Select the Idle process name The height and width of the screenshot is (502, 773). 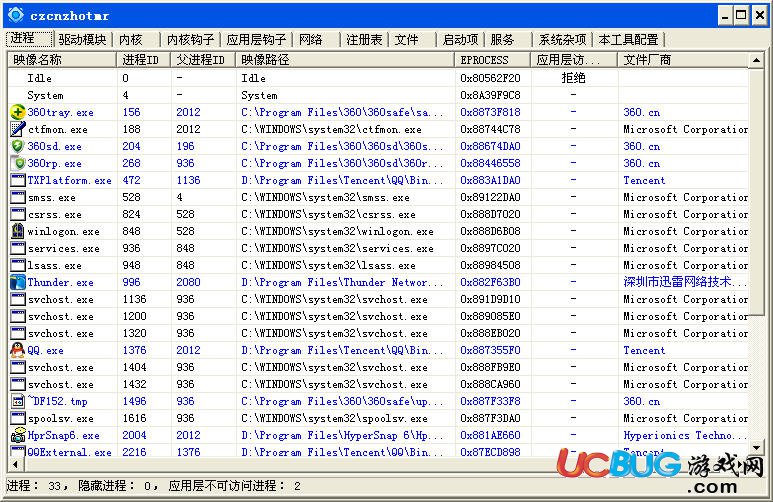[x=39, y=78]
